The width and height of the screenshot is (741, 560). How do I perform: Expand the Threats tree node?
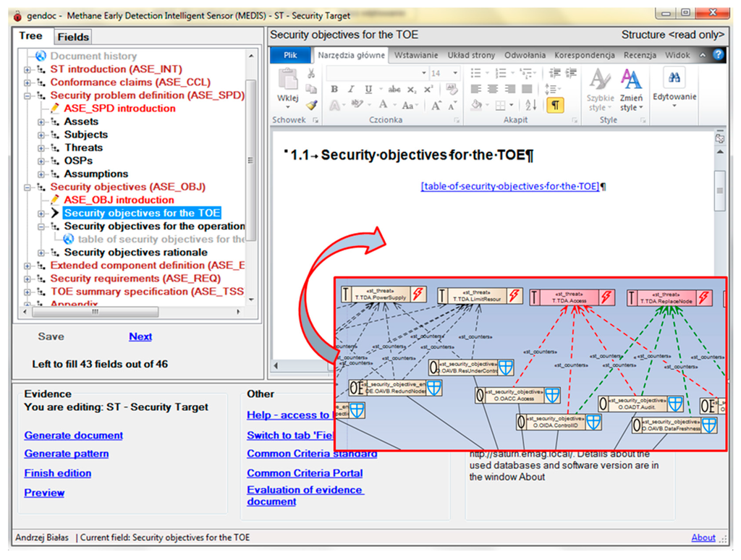tap(42, 148)
